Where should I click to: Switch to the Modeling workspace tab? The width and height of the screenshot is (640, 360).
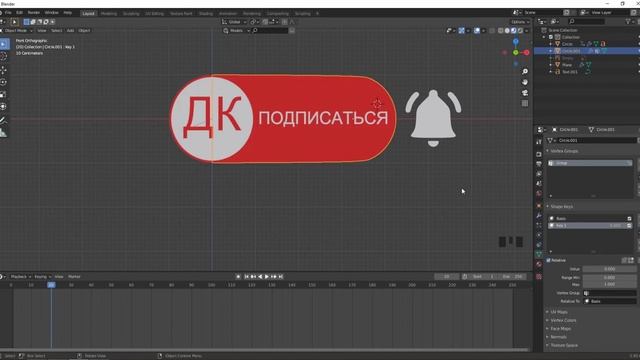click(109, 13)
